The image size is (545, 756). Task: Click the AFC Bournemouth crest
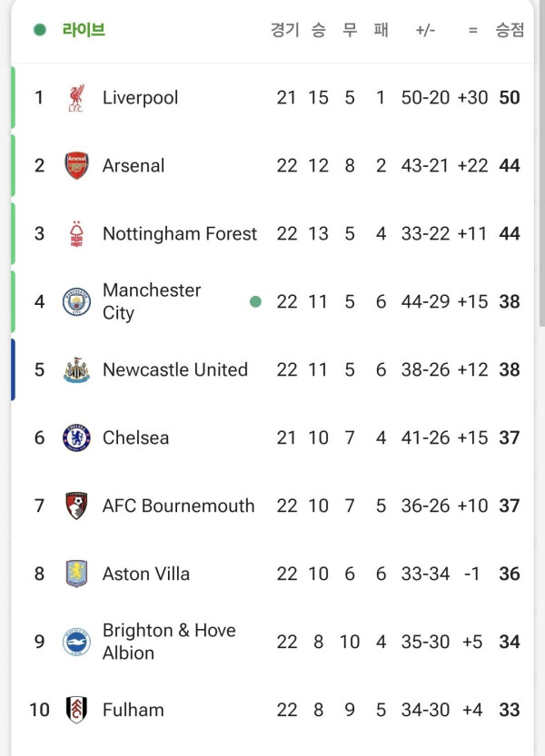tap(76, 506)
